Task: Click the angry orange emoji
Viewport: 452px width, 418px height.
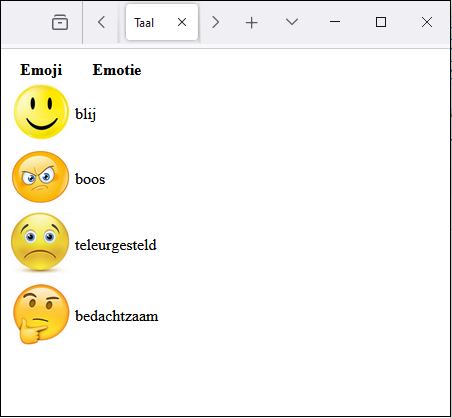Action: click(x=40, y=177)
